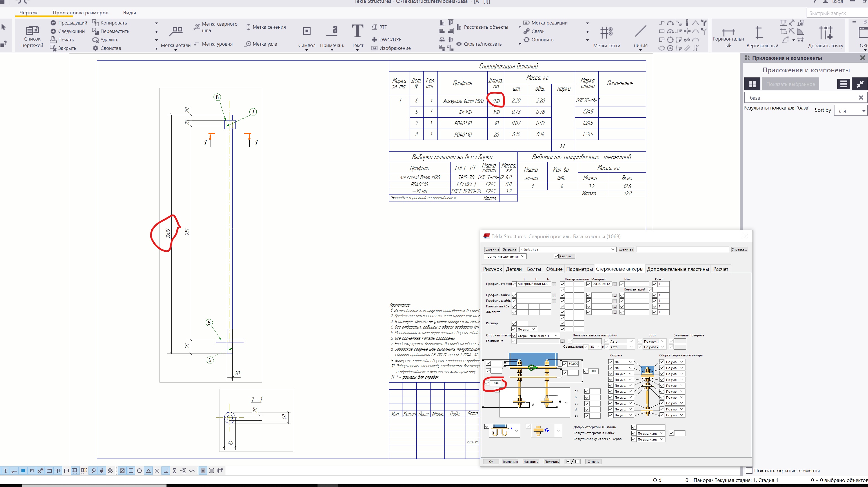
Task: Click the Text (Текст) tool icon
Action: pos(357,31)
